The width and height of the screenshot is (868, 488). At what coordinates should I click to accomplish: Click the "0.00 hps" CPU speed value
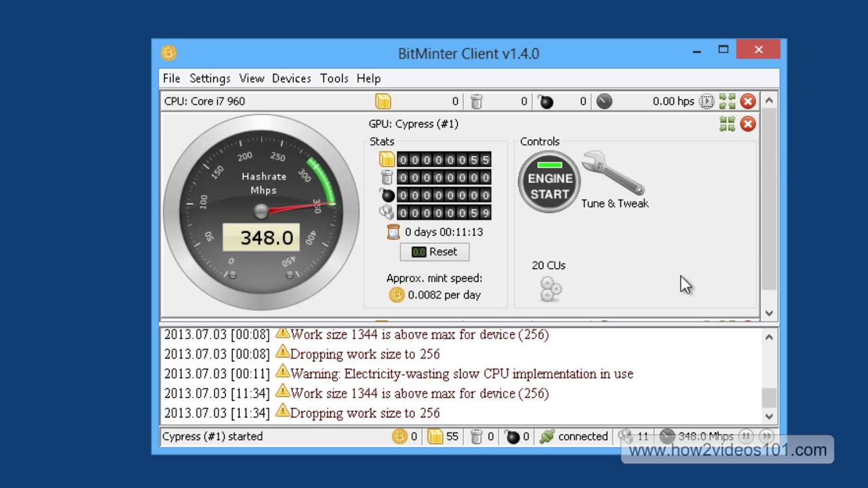point(673,102)
